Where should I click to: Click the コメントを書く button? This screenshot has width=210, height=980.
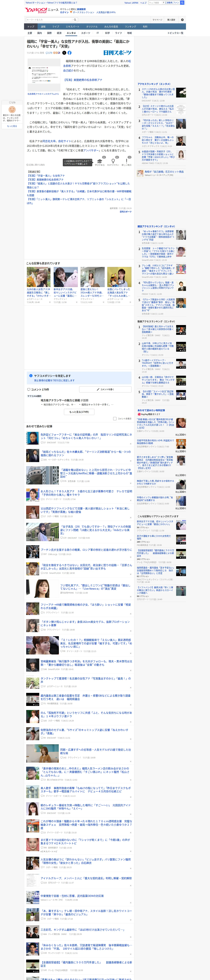(x=105, y=389)
